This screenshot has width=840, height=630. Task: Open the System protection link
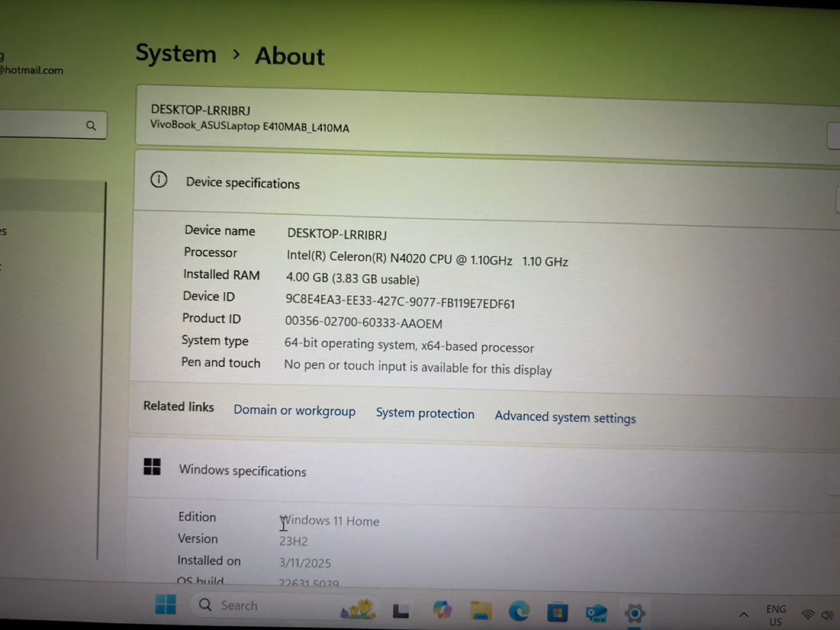425,414
